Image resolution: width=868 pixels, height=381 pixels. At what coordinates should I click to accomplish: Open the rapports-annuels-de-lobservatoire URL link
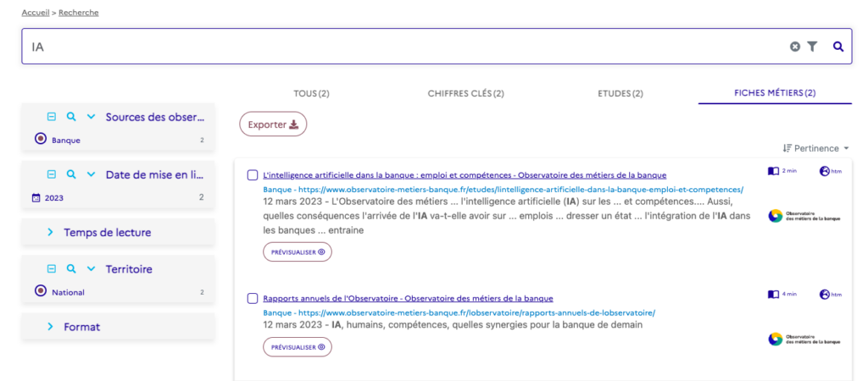(x=476, y=312)
